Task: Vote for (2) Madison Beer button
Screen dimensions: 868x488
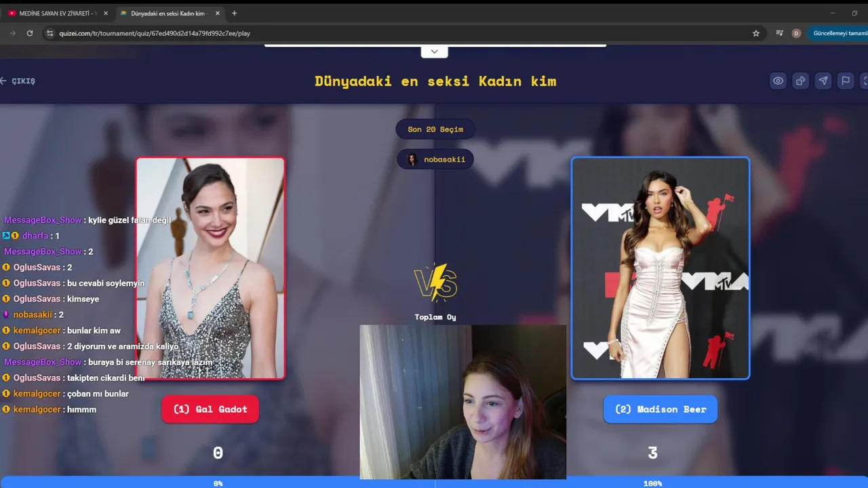Action: click(660, 409)
